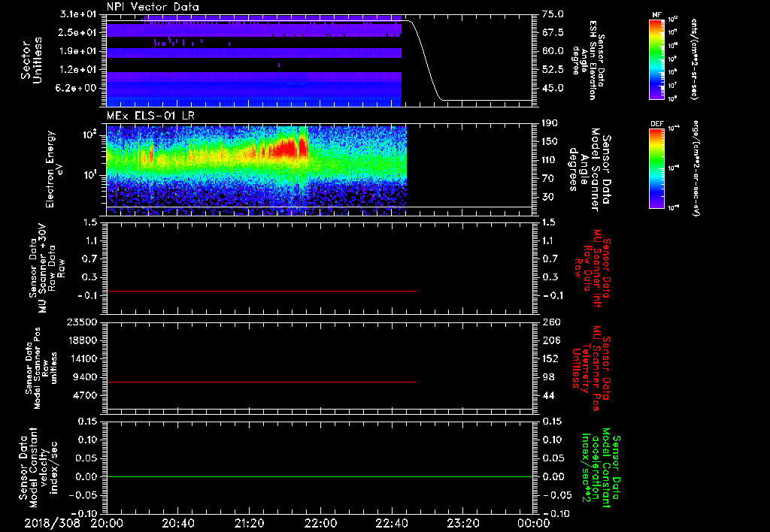Click the "NF" label above the colorbar
Screen dimensions: 770x532
(656, 15)
